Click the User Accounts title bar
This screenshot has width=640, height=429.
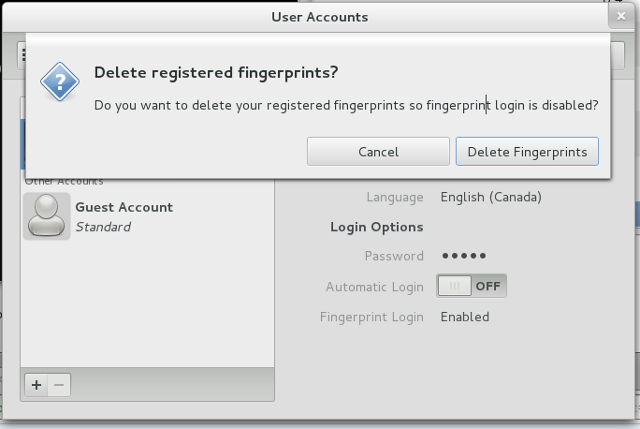320,17
